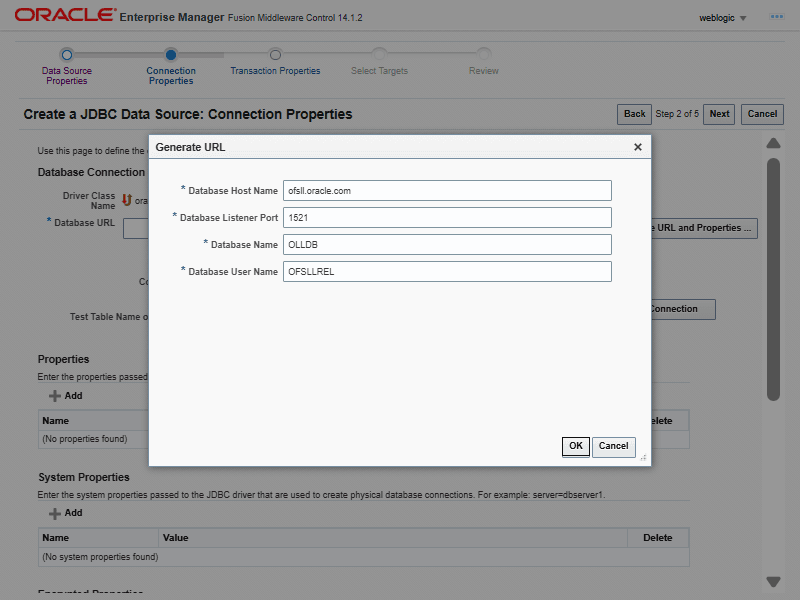The image size is (800, 600).
Task: Open the three-dot menu in the header
Action: (x=776, y=17)
